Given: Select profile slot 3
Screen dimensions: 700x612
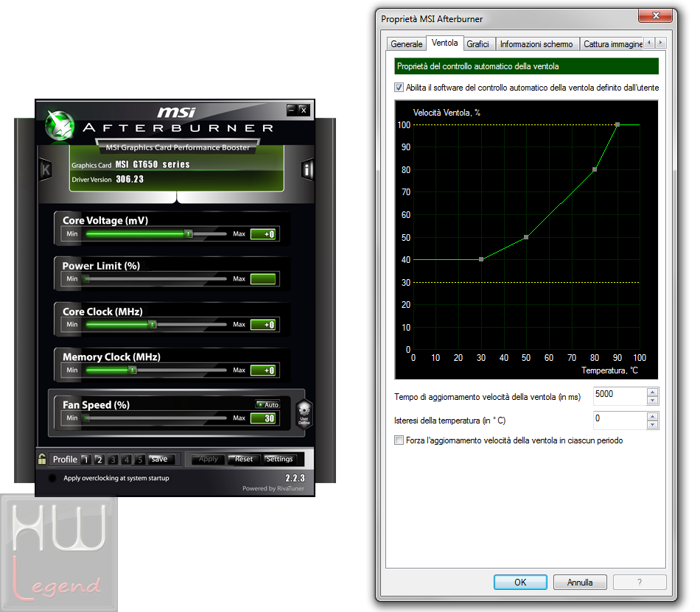Looking at the screenshot, I should point(113,460).
